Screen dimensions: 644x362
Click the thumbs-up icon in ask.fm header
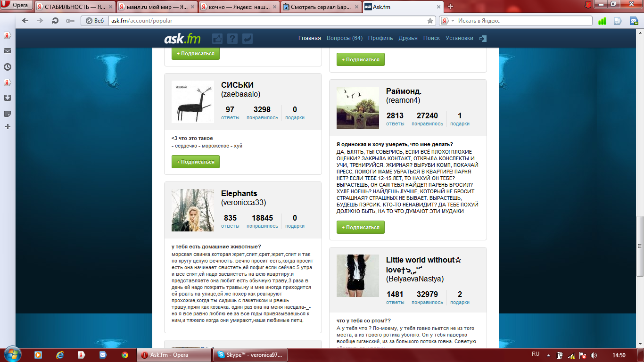tap(217, 39)
